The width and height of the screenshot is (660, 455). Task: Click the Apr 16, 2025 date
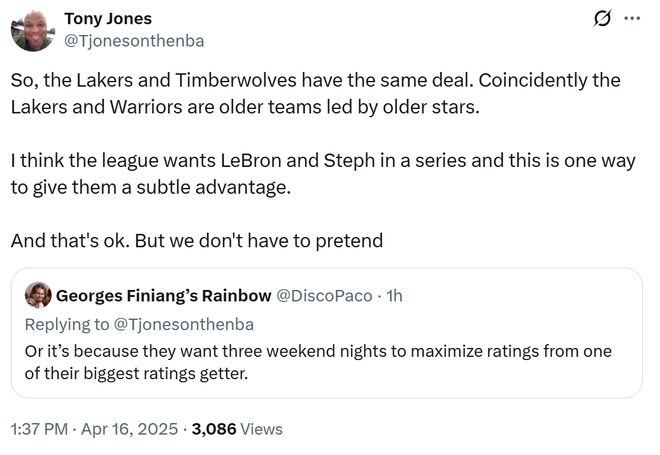click(129, 429)
